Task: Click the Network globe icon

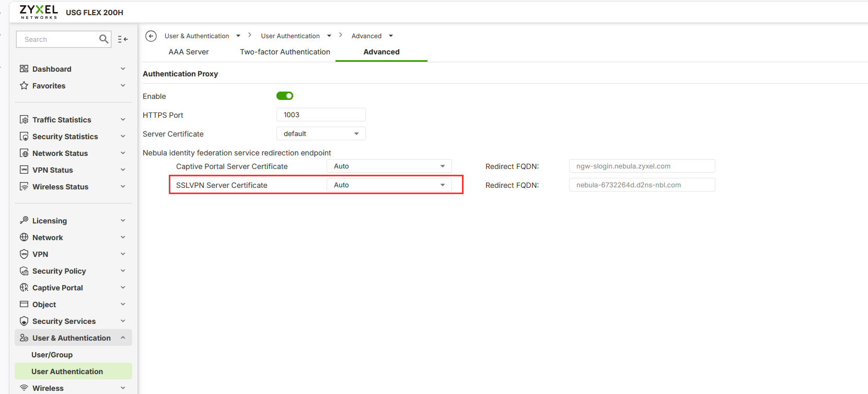Action: [x=24, y=237]
